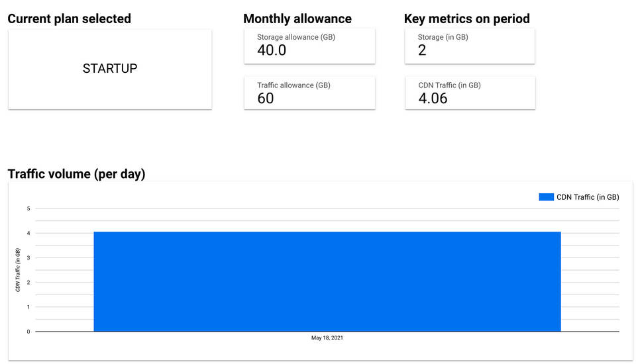The width and height of the screenshot is (636, 364).
Task: Select the "Current plan selected" heading
Action: pyautogui.click(x=69, y=19)
